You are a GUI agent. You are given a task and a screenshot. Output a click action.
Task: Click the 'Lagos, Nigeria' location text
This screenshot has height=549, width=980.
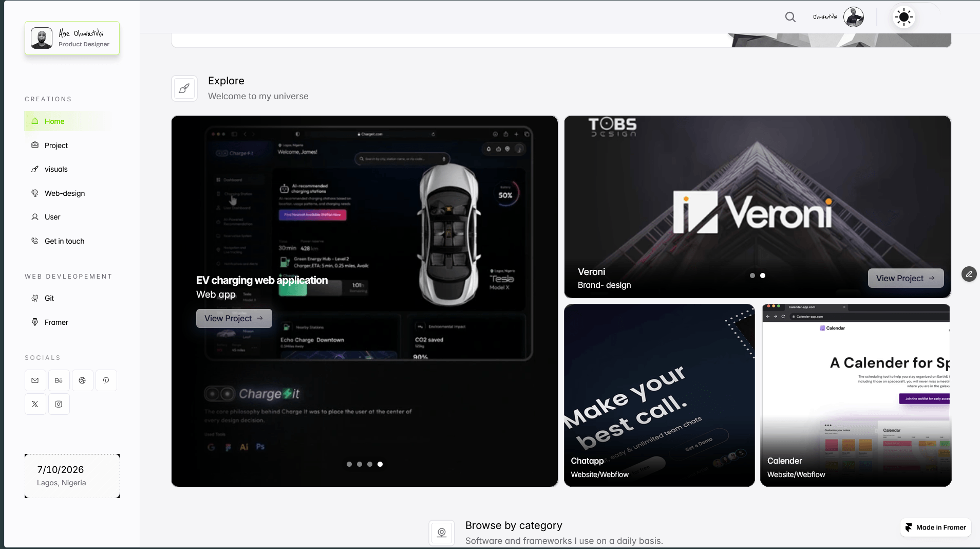pos(62,483)
